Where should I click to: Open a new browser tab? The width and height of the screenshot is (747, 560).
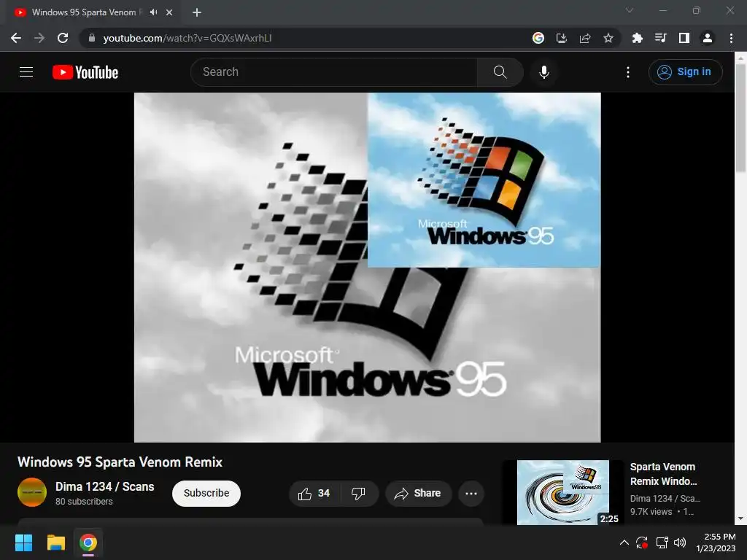pos(197,12)
